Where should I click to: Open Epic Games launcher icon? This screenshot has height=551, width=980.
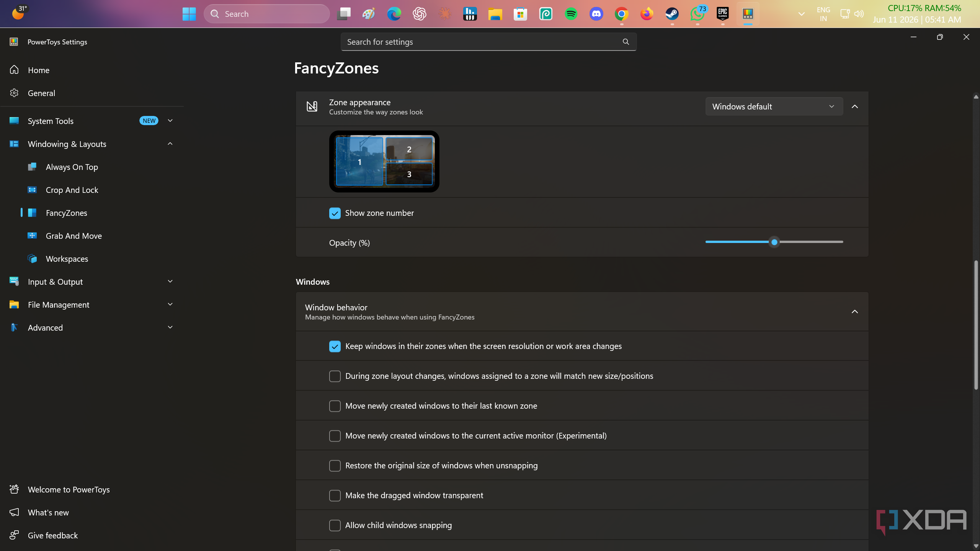tap(722, 14)
